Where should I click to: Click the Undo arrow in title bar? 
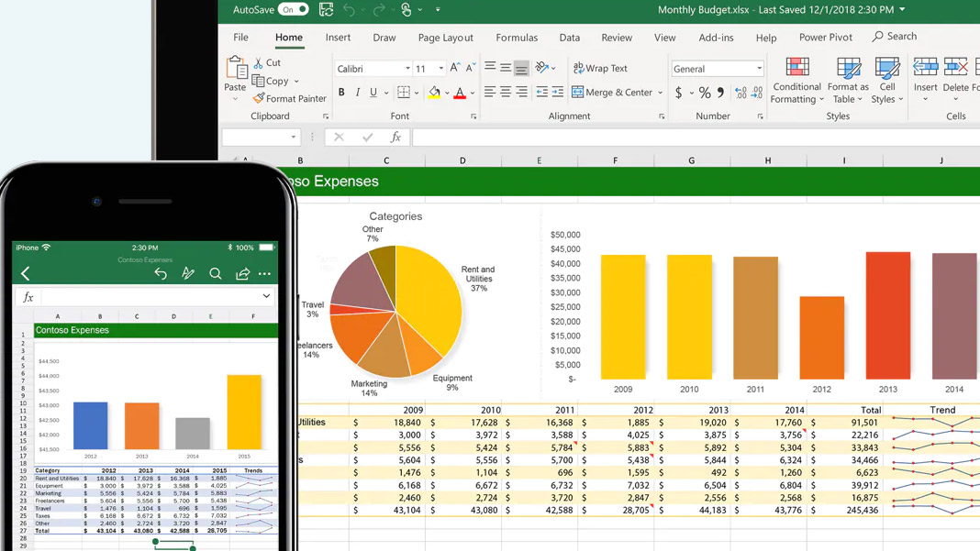(x=350, y=9)
